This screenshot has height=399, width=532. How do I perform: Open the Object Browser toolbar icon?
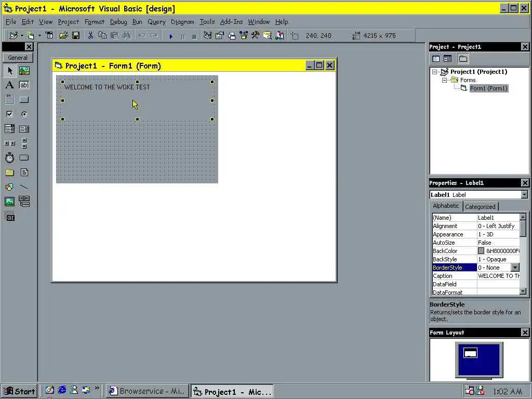tap(244, 35)
